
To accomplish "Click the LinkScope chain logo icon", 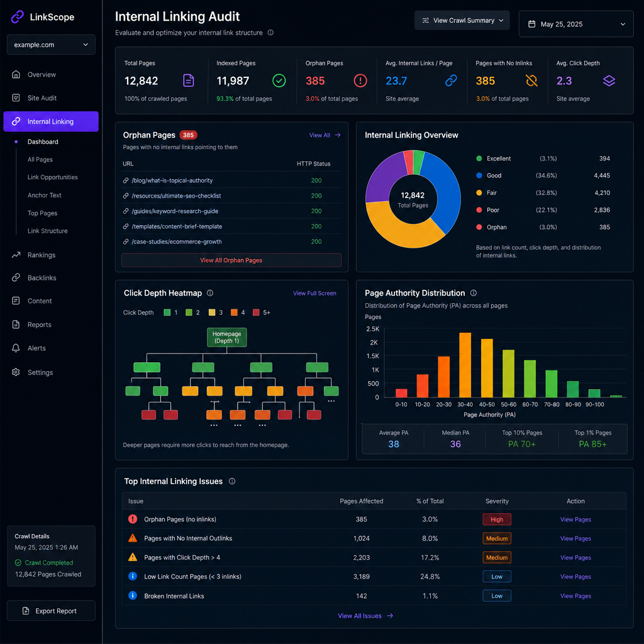I will coord(17,17).
